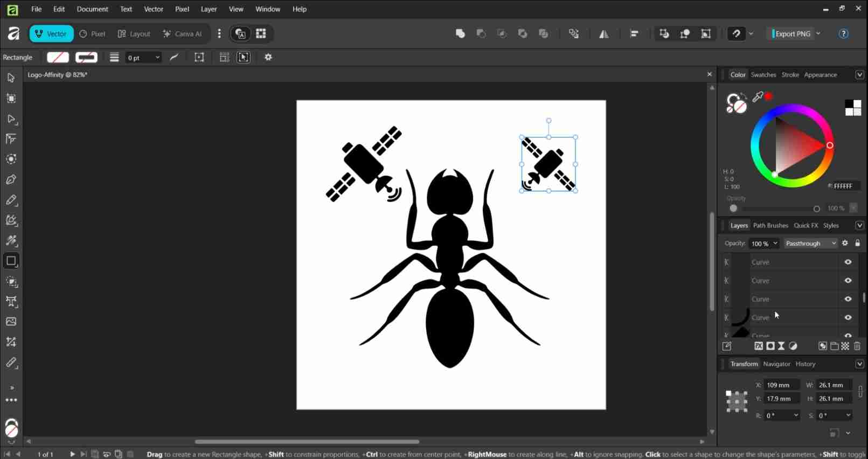Screen dimensions: 868x459
Task: Click the stroke color swatch in context toolbar
Action: pyautogui.click(x=86, y=57)
